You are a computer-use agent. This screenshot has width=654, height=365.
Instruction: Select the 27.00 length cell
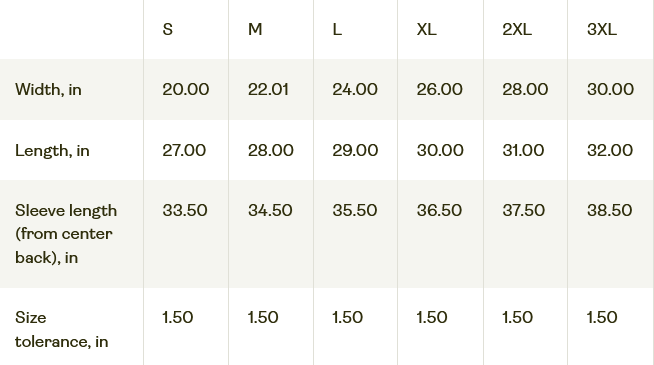tap(184, 151)
